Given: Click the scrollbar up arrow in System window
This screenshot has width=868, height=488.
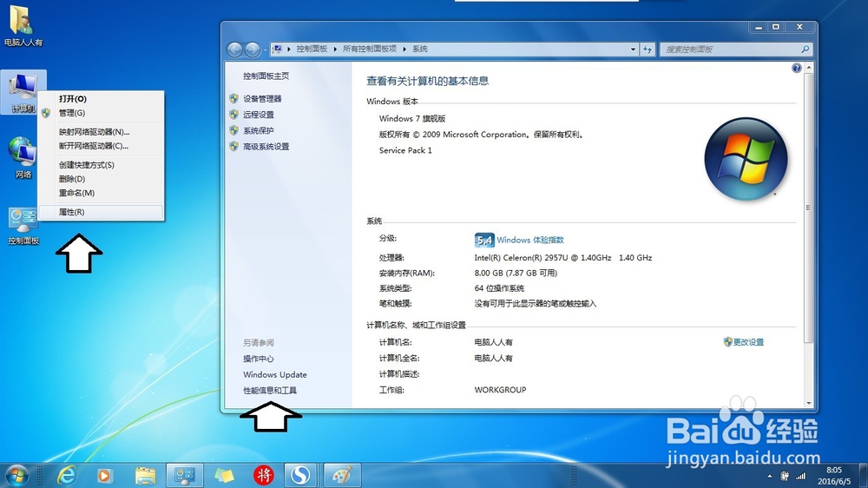Looking at the screenshot, I should pos(809,68).
